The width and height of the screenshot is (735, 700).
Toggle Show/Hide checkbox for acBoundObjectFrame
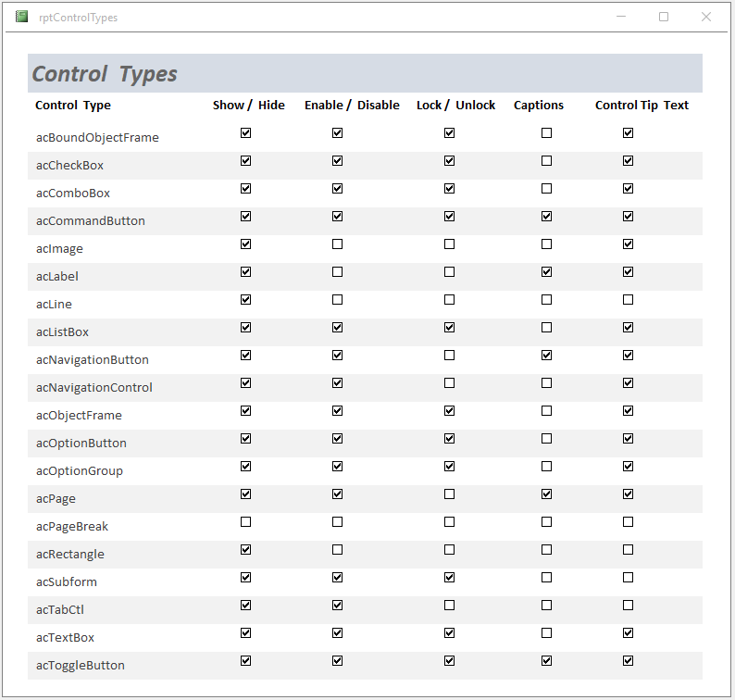point(245,132)
